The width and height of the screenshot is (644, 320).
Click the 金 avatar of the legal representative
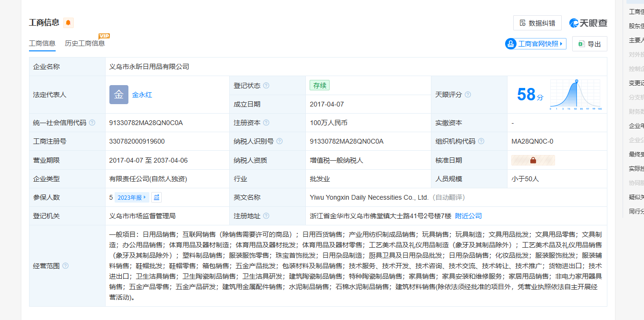[118, 95]
